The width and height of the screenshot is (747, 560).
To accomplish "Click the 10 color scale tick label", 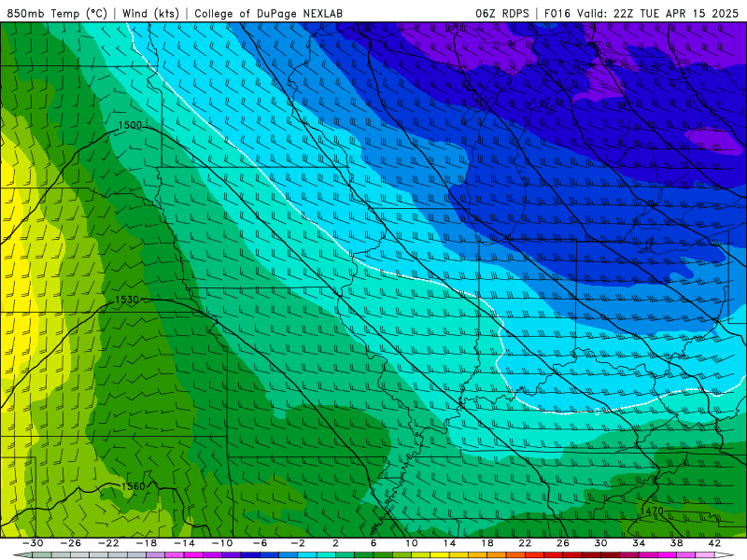I will click(x=412, y=543).
